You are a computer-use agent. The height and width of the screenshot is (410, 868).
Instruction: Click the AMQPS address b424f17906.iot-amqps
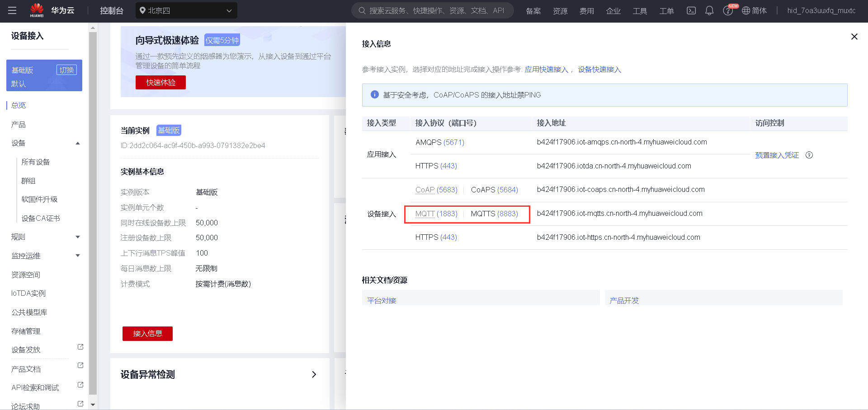point(622,142)
